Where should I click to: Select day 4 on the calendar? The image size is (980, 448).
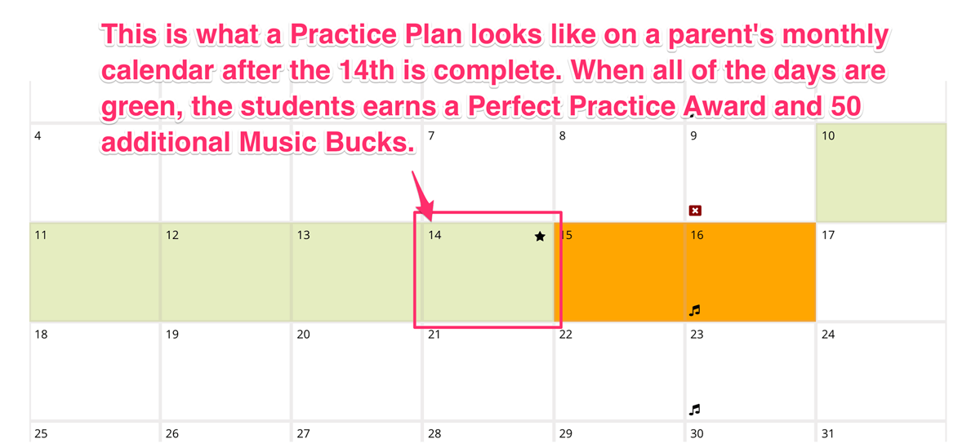(x=95, y=173)
